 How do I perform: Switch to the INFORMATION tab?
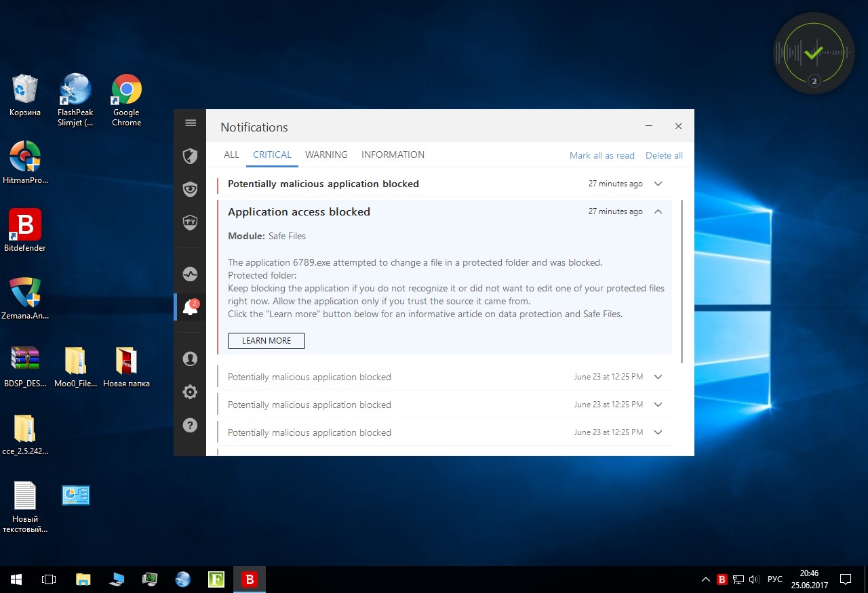(393, 155)
